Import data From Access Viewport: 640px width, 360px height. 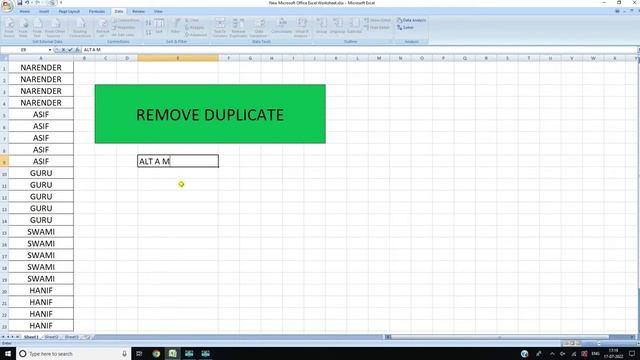tap(9, 28)
